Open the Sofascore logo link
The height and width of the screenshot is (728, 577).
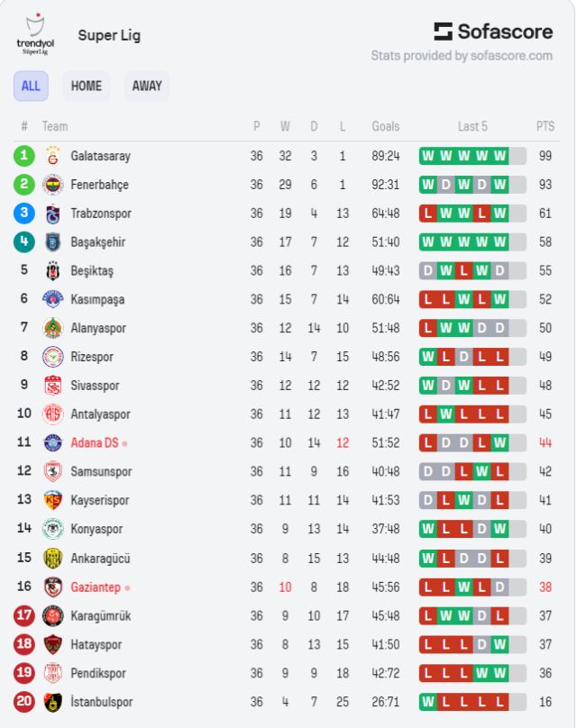[x=493, y=32]
